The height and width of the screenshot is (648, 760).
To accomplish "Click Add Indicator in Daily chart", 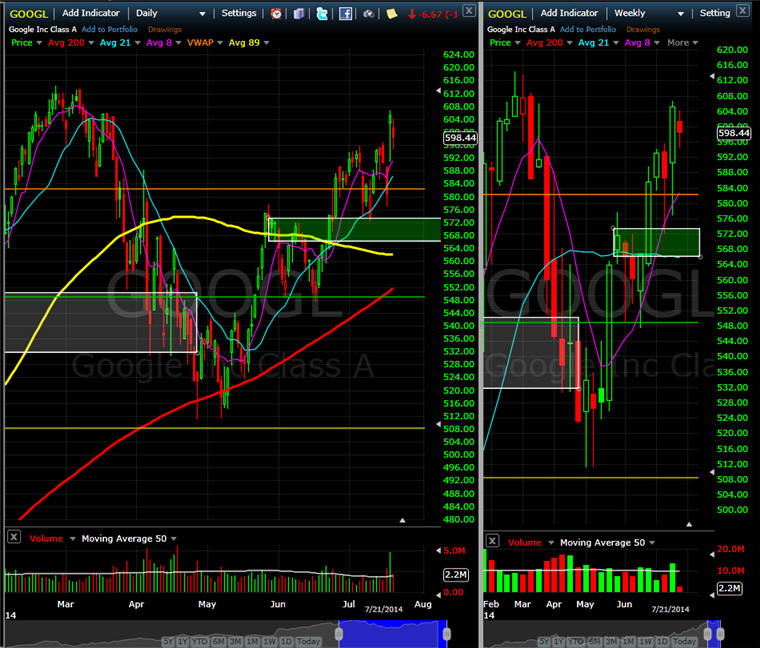I will tap(91, 13).
